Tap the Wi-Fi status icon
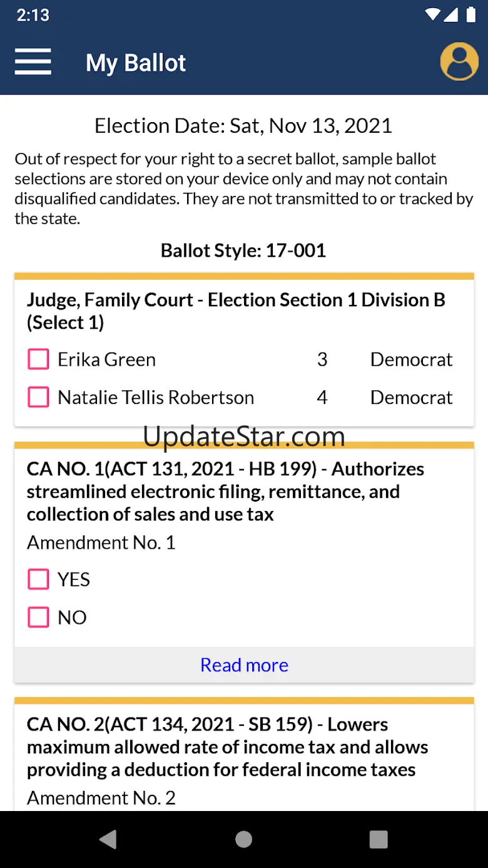488x868 pixels. click(432, 15)
